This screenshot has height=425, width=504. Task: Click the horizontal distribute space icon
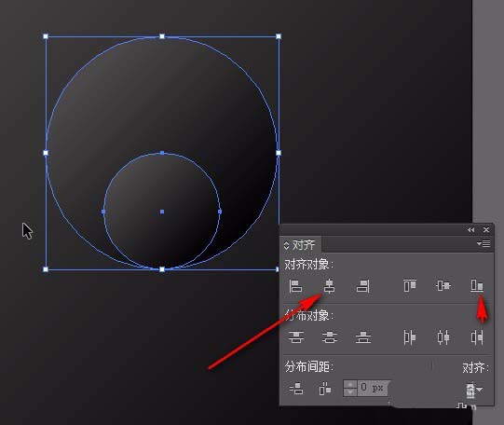pos(325,389)
